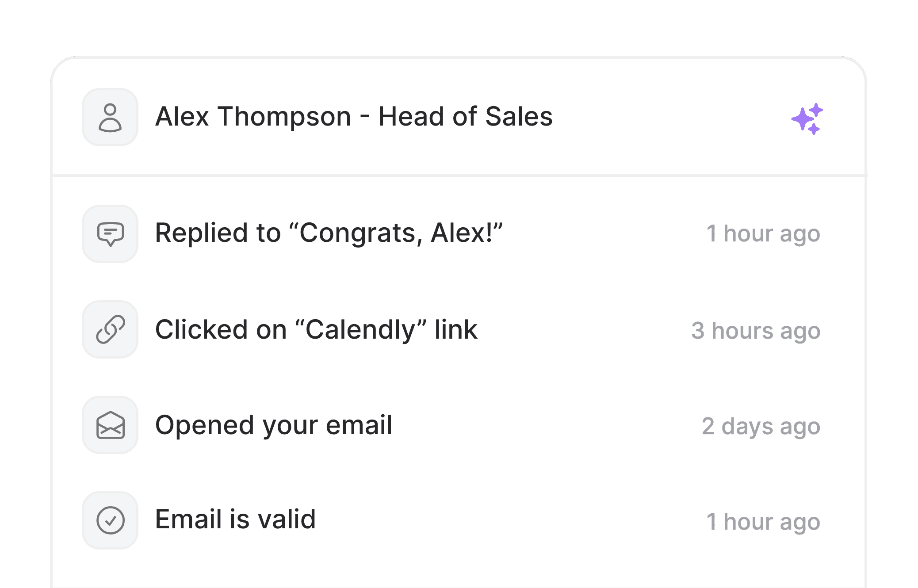Screen dimensions: 918x588
Task: Select the Opened your email entry
Action: pos(274,426)
